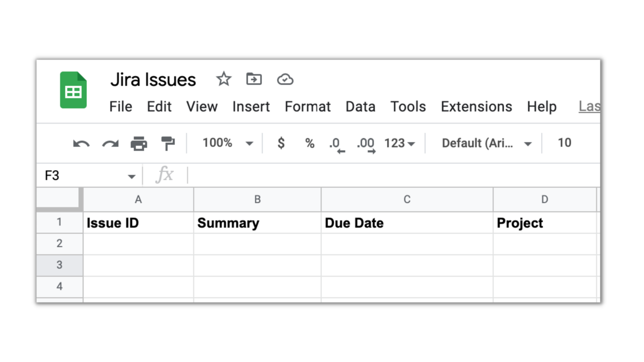Decrease decimal places
Viewport: 644px width, 362px height.
click(335, 143)
